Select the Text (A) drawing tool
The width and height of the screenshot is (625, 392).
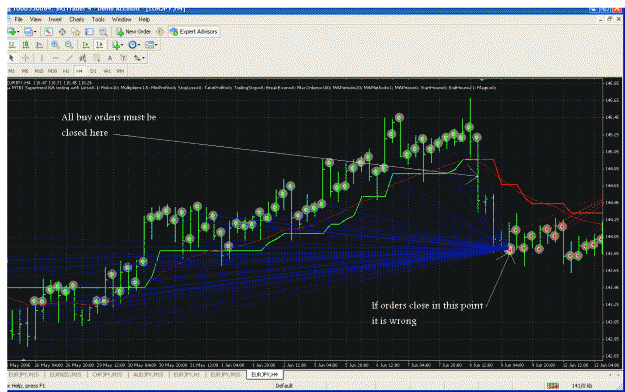click(x=110, y=58)
